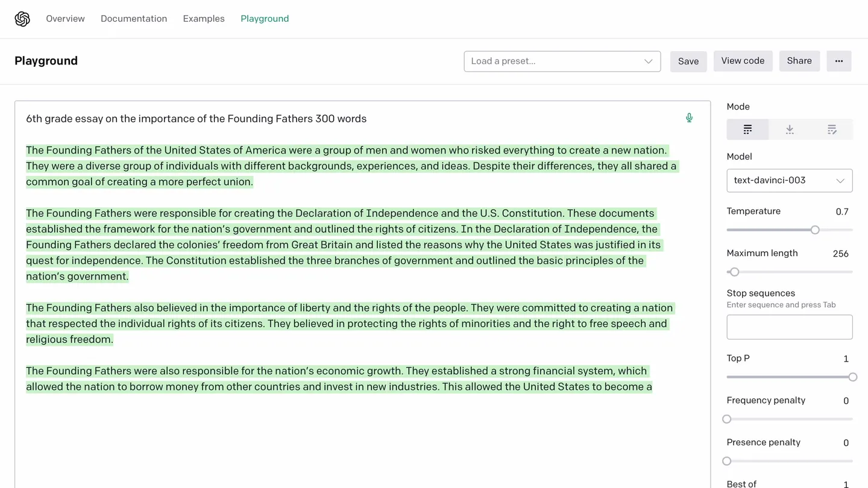
Task: Click the Mode label
Action: pyautogui.click(x=738, y=107)
